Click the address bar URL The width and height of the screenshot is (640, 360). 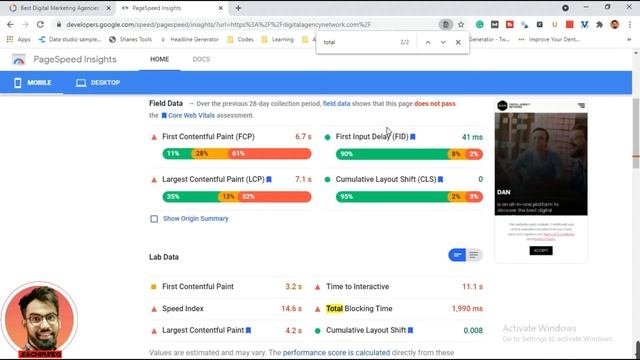[218, 24]
